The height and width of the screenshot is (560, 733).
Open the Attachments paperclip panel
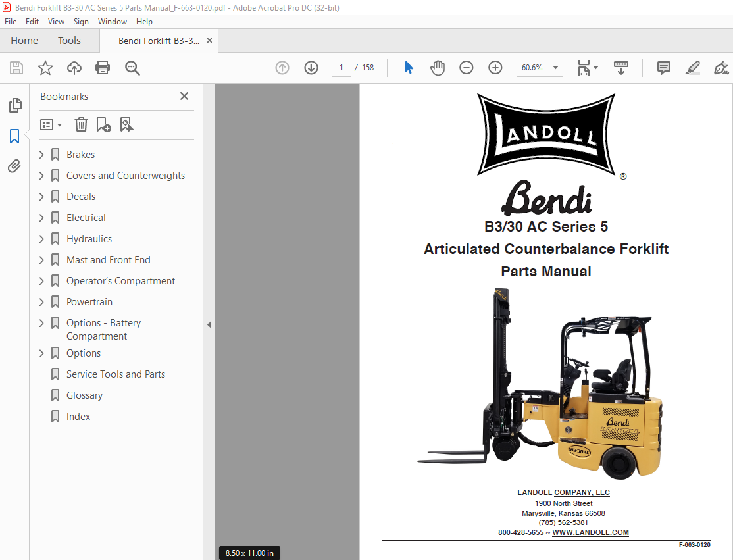14,166
